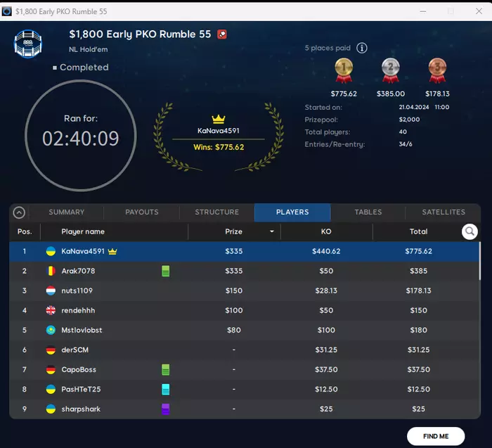
Task: Open the SATELLITES tab
Action: (x=444, y=212)
